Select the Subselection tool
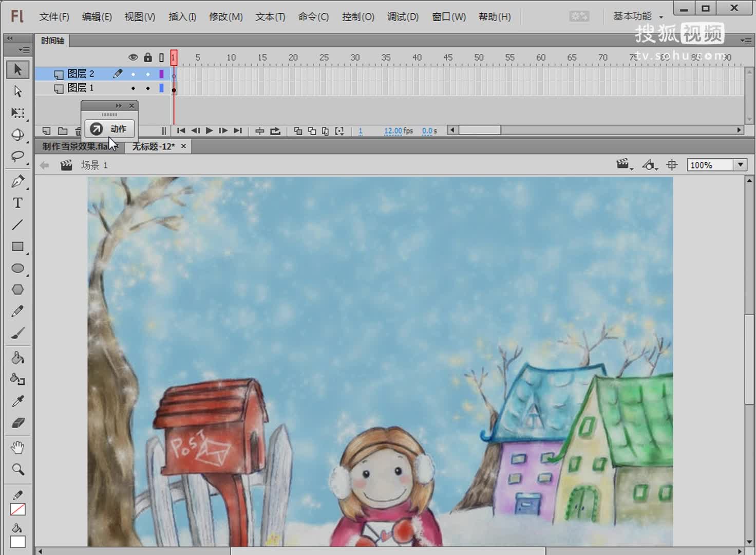The image size is (756, 555). tap(17, 91)
